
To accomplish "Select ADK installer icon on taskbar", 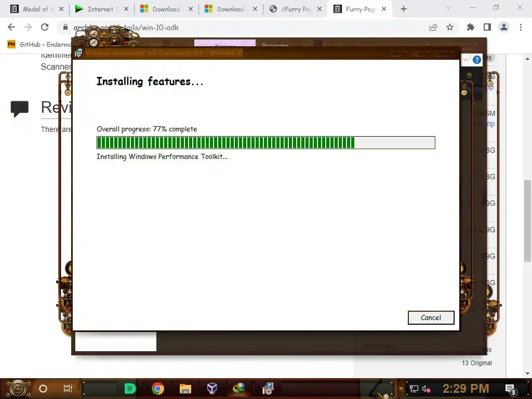I will tap(268, 389).
